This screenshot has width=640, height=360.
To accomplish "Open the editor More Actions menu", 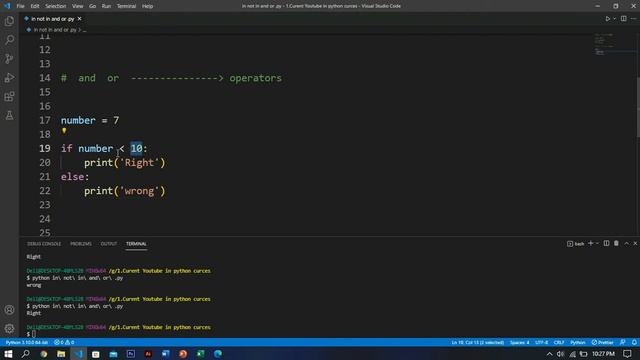I will (x=633, y=19).
